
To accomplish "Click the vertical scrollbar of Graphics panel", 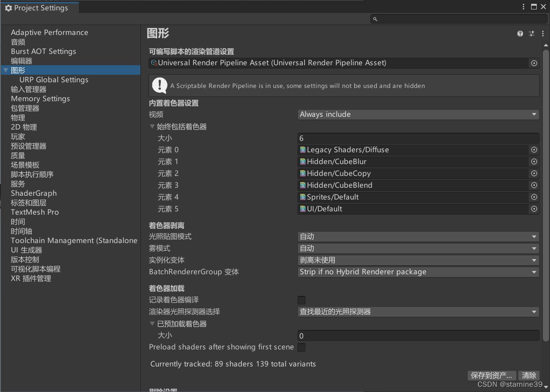I will (545, 195).
